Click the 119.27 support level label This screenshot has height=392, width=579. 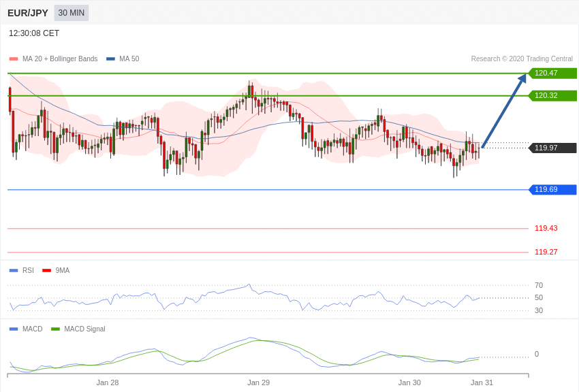pos(546,252)
